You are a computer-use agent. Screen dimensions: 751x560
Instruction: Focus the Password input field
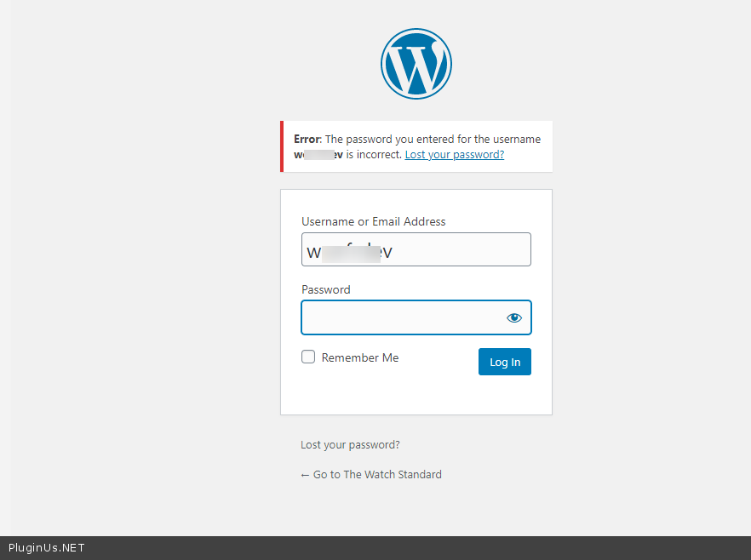[400, 317]
